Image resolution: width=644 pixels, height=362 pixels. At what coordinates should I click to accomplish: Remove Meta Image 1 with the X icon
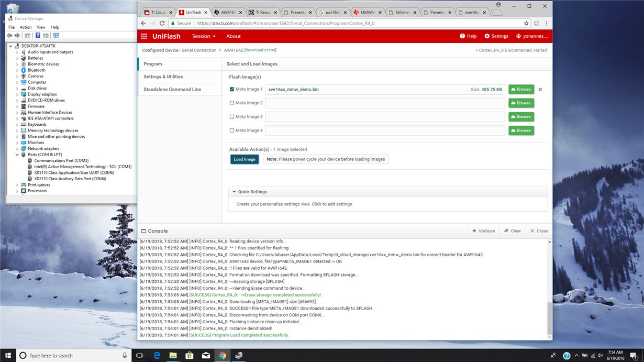click(540, 90)
